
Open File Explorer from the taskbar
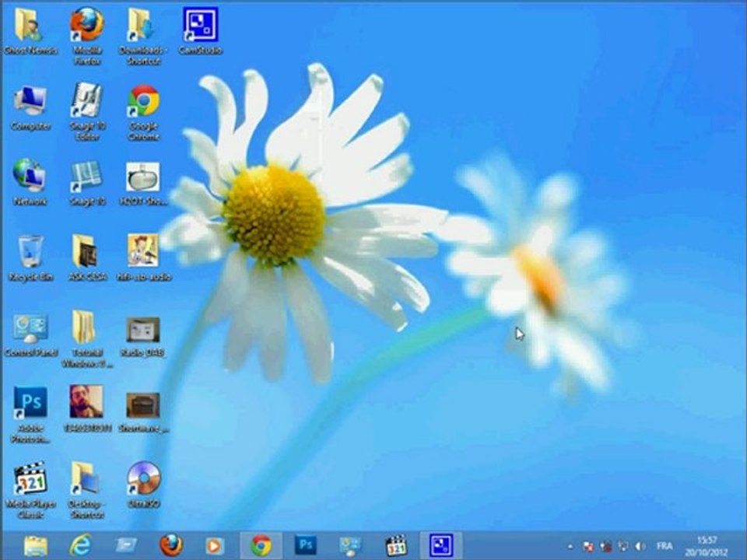click(35, 546)
